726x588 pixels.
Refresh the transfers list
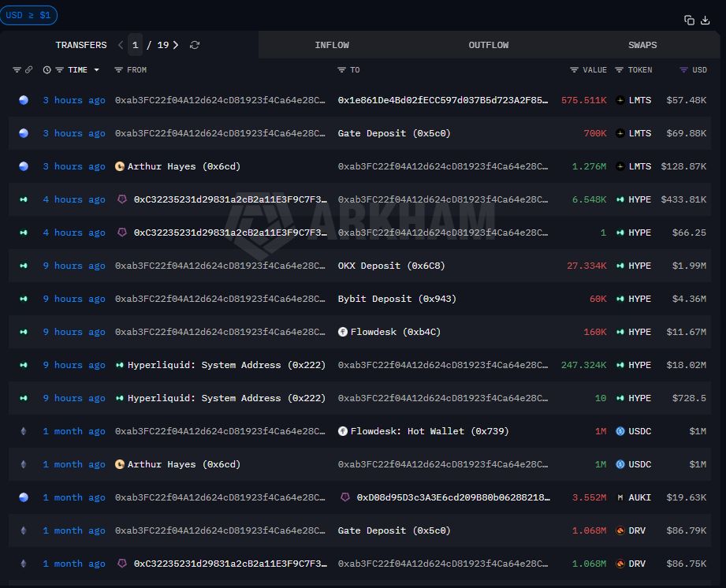pos(195,45)
